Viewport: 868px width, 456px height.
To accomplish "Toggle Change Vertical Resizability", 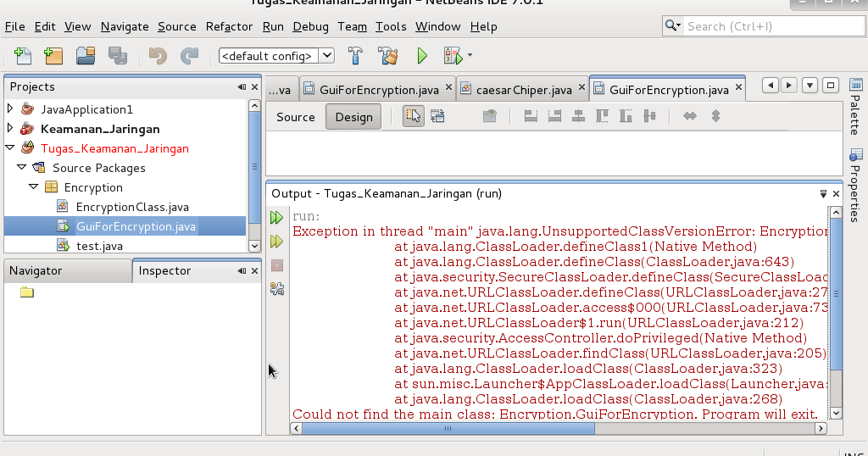I will [x=715, y=116].
